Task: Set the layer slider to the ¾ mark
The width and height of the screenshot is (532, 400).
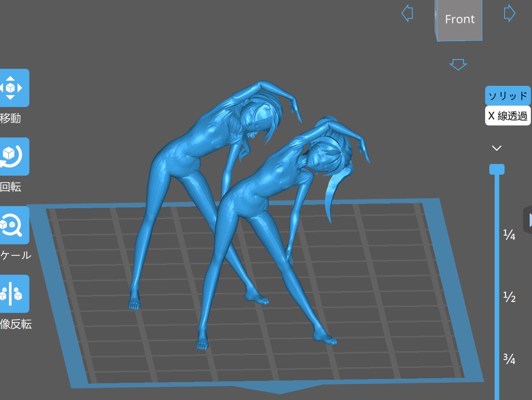Action: (509, 359)
